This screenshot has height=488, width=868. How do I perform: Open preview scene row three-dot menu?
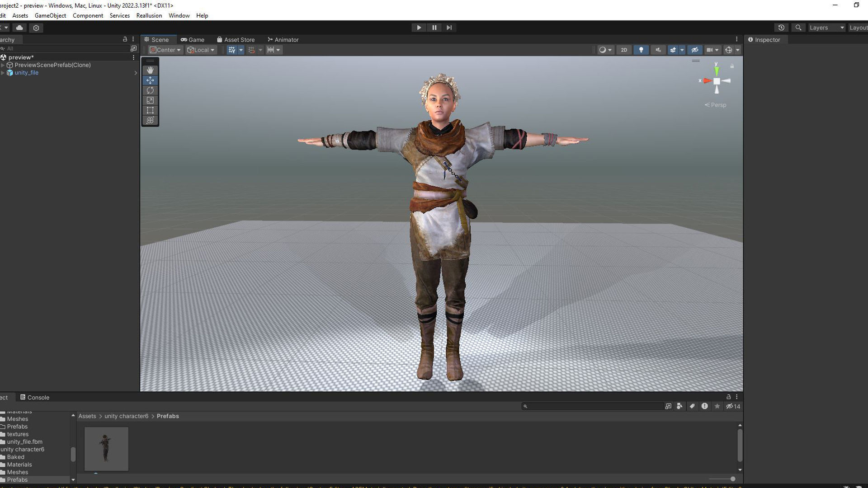(133, 57)
